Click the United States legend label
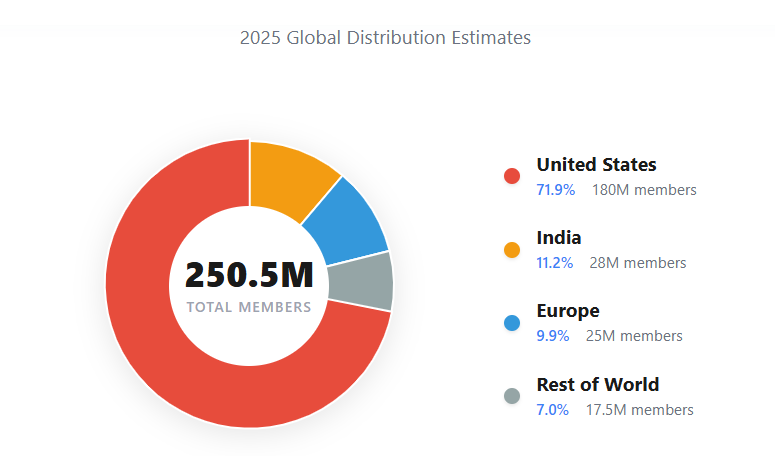This screenshot has width=775, height=456. (596, 165)
